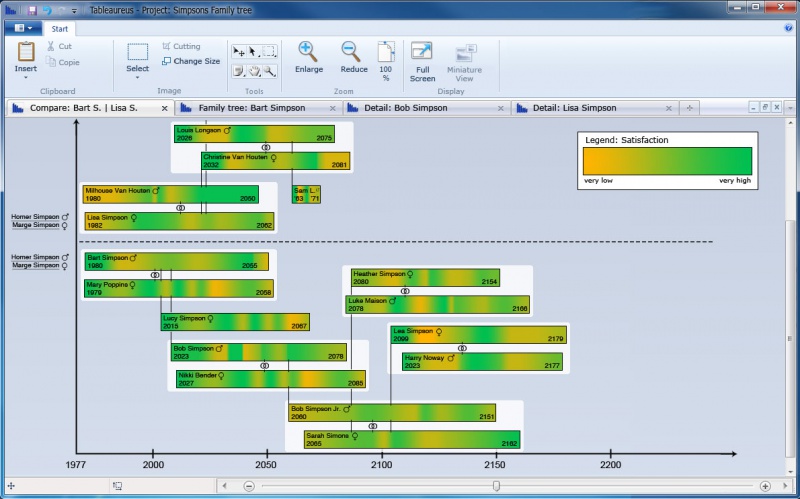Choose Change Size in the Image group
The width and height of the screenshot is (800, 499).
click(x=191, y=61)
